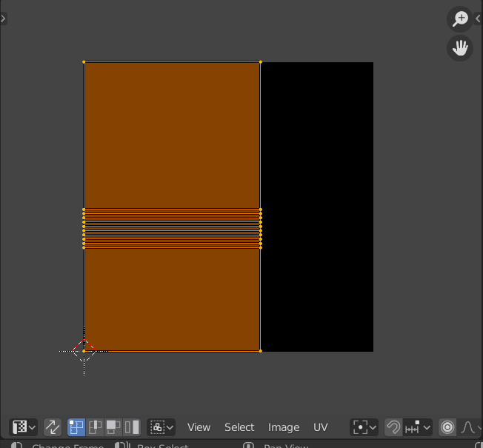Image resolution: width=483 pixels, height=448 pixels.
Task: Open the sticky selection mode dropdown
Action: [161, 427]
